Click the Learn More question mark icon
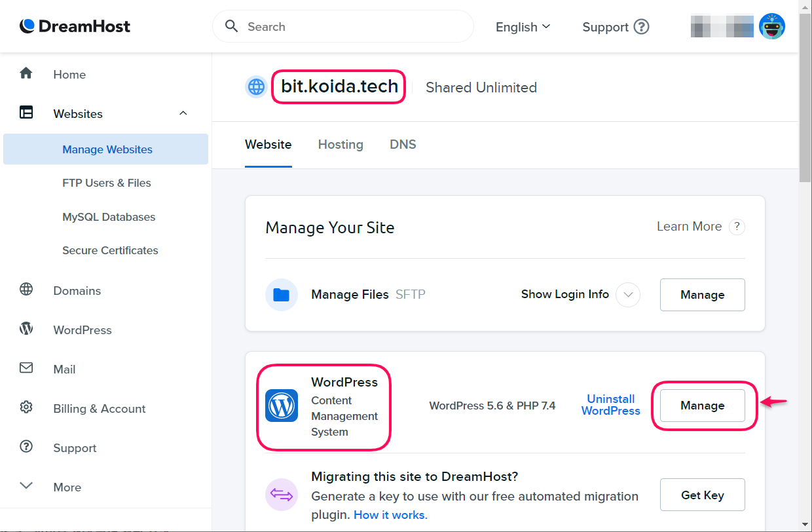Image resolution: width=812 pixels, height=532 pixels. (737, 227)
